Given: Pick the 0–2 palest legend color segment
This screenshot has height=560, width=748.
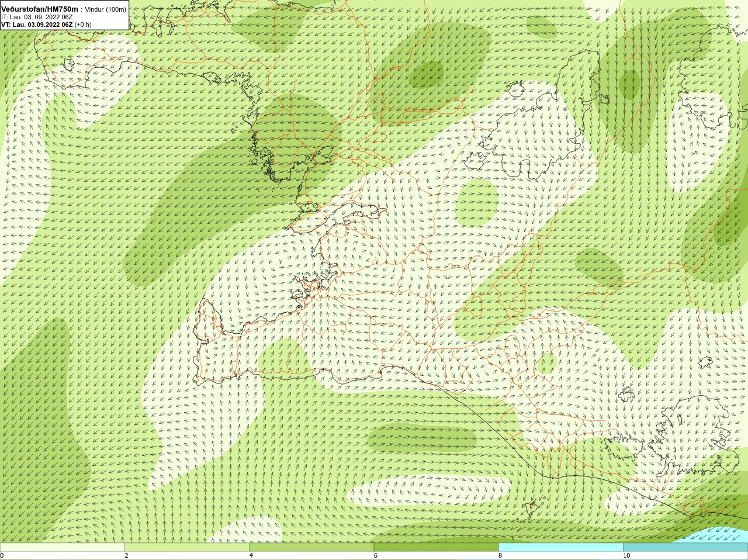Looking at the screenshot, I should tap(62, 547).
